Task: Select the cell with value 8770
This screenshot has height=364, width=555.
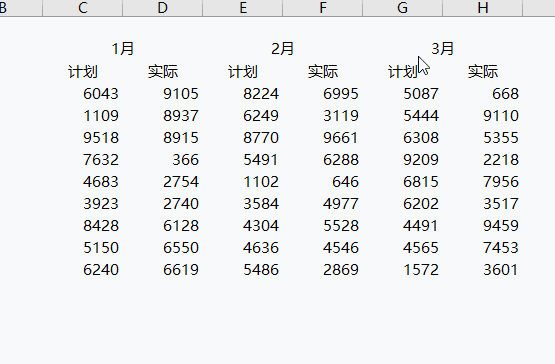Action: pos(242,138)
